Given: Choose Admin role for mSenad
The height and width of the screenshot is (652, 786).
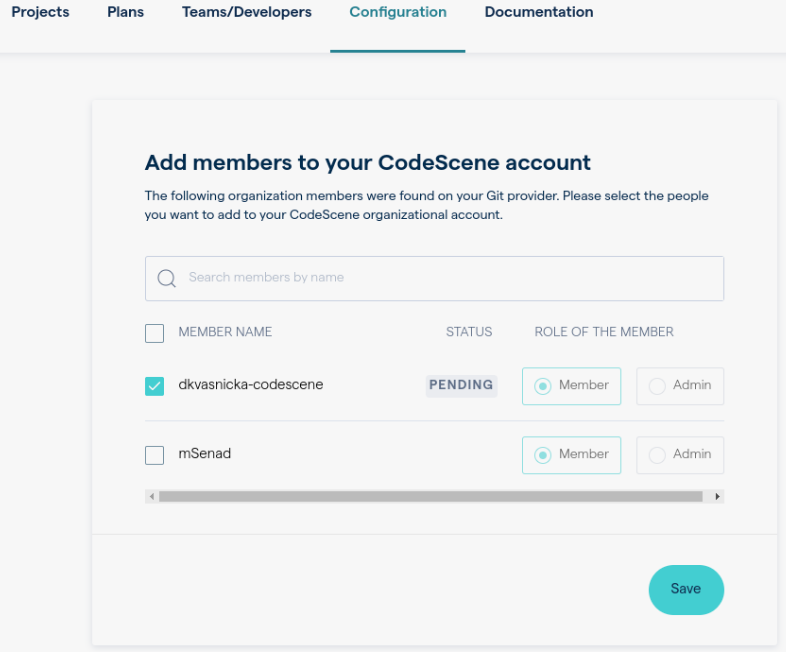Looking at the screenshot, I should point(680,455).
